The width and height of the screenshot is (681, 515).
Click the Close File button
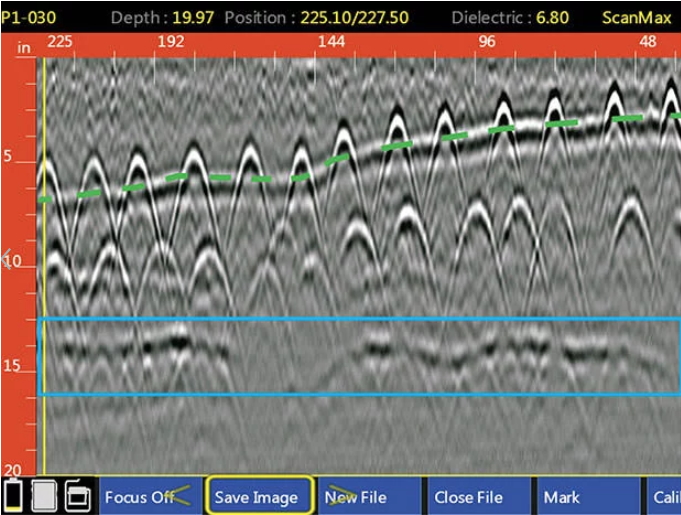tap(479, 496)
